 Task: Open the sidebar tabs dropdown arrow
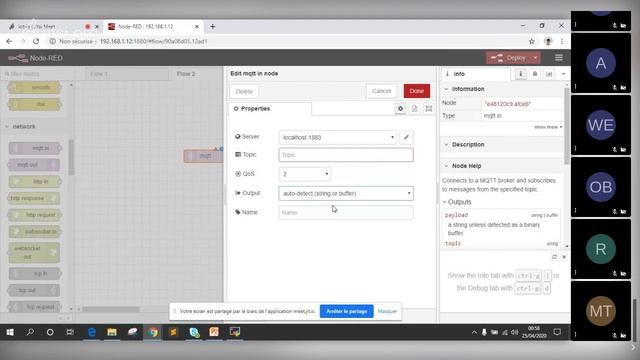563,74
